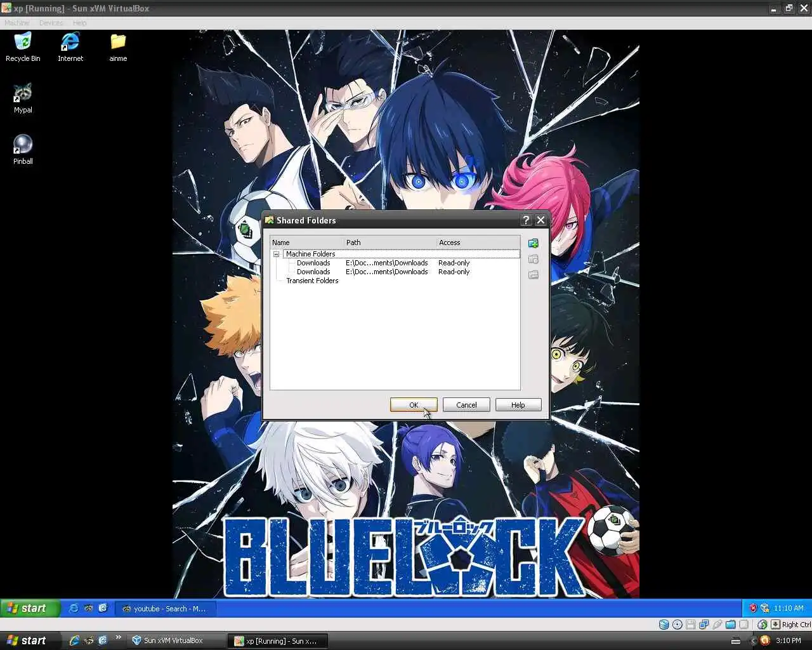This screenshot has height=650, width=812.
Task: Switch to Sun xVM VirtualBox taskbar button
Action: (x=176, y=640)
